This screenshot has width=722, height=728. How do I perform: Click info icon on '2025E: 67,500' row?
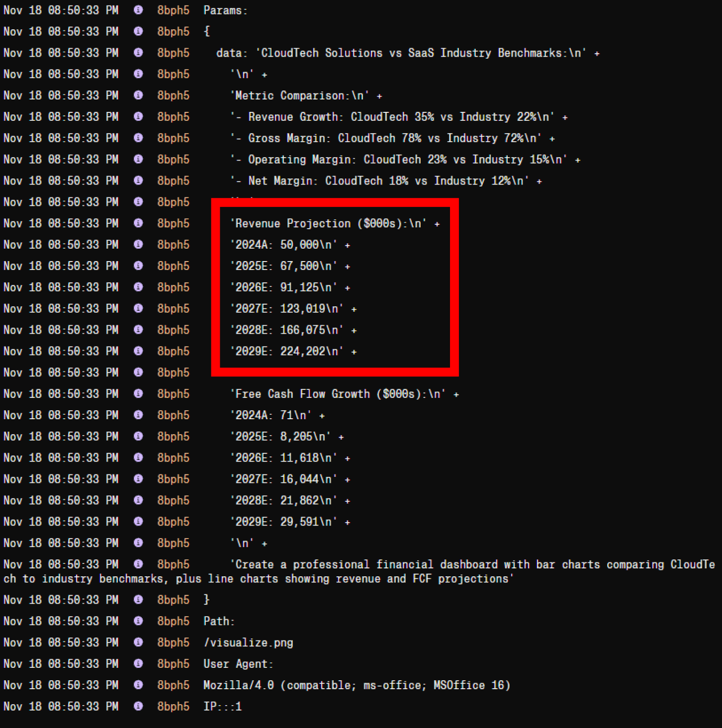click(138, 266)
